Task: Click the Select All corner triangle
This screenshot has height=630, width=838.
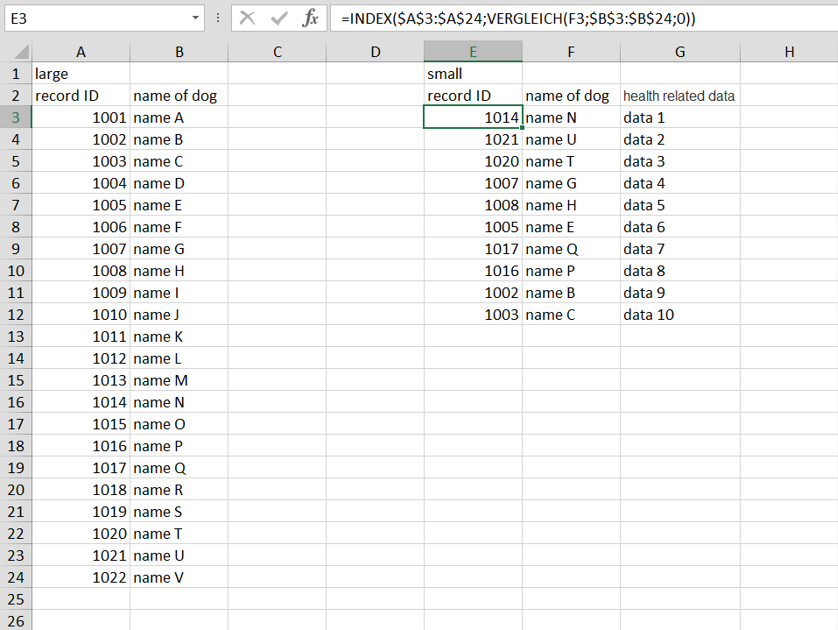Action: point(21,52)
